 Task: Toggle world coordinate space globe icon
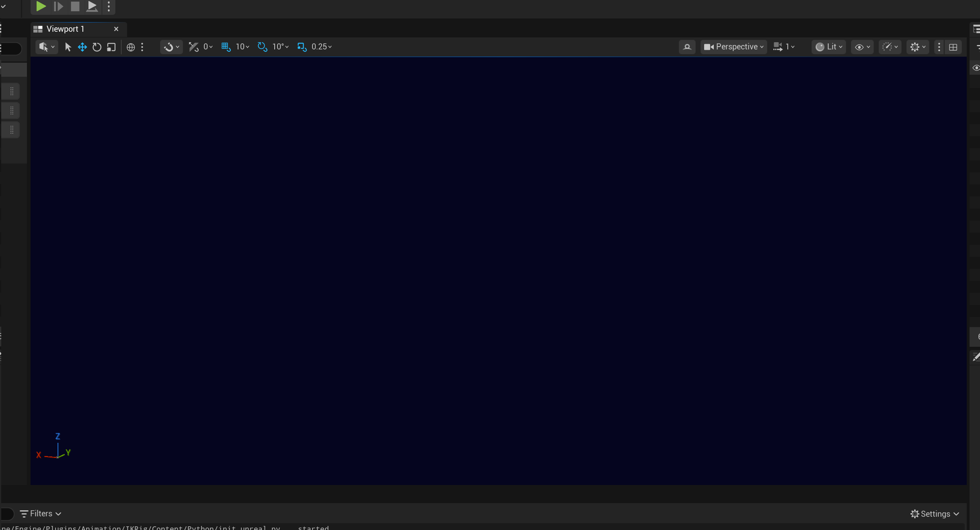click(x=131, y=47)
